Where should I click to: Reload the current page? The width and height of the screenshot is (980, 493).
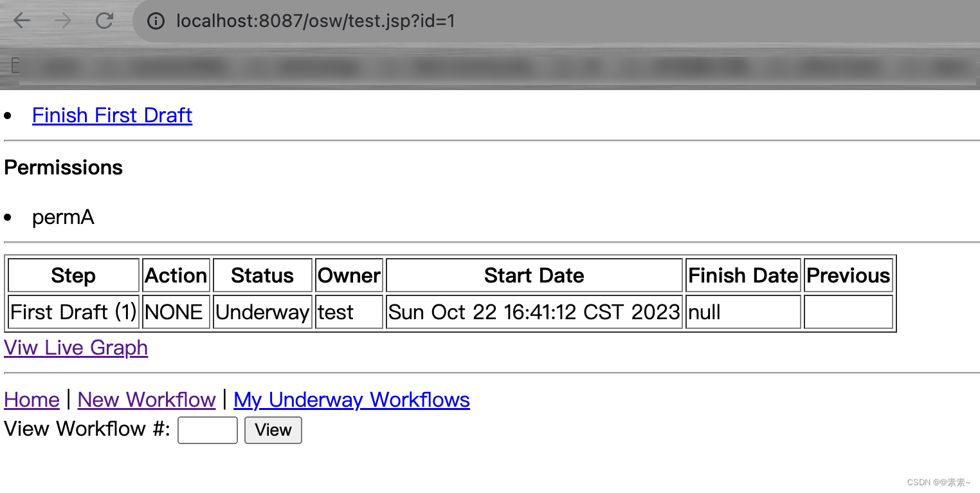104,21
